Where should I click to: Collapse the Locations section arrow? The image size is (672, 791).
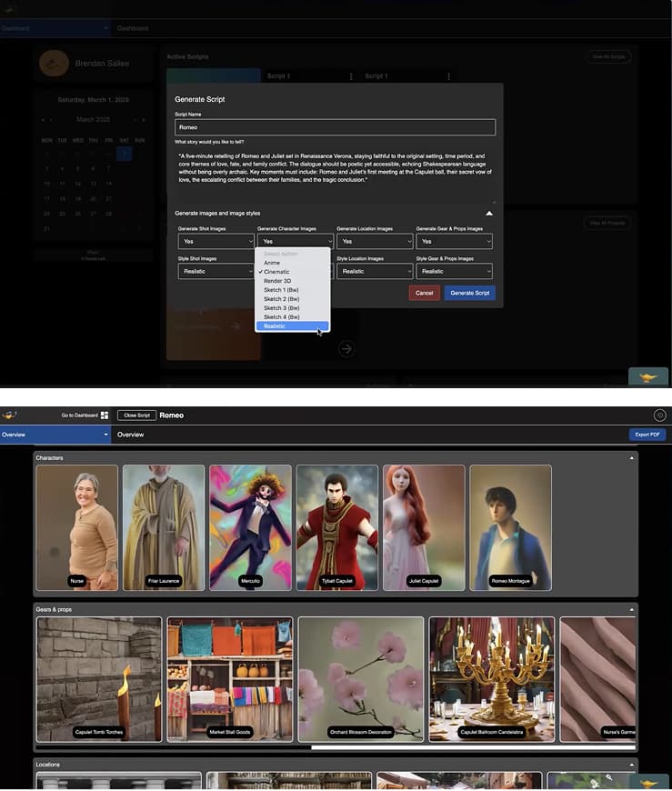click(x=632, y=765)
